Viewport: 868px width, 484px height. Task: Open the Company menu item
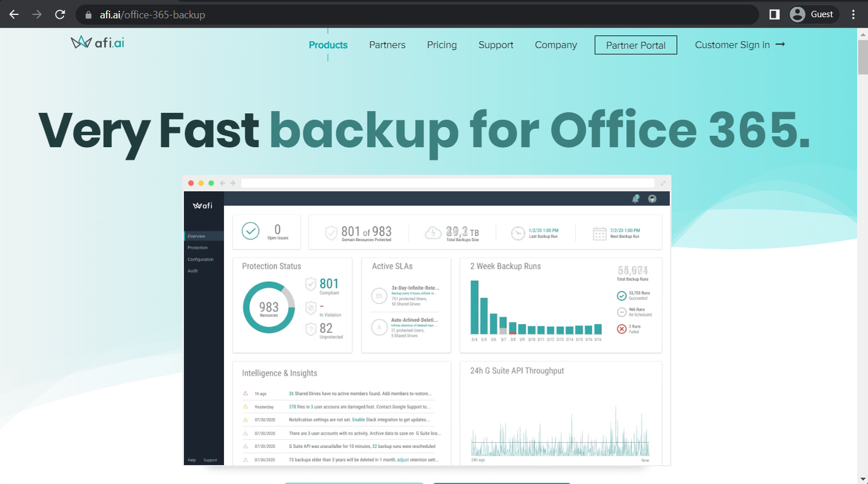pyautogui.click(x=555, y=45)
